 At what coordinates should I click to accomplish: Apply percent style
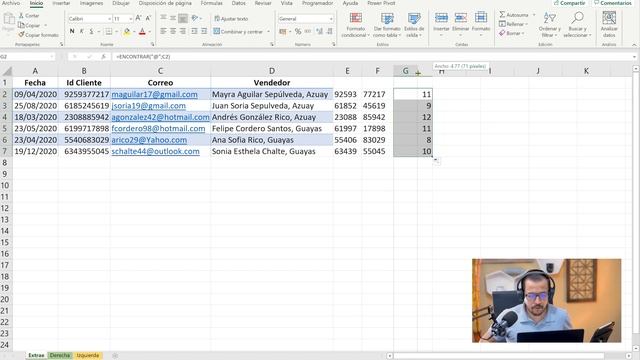pyautogui.click(x=298, y=31)
